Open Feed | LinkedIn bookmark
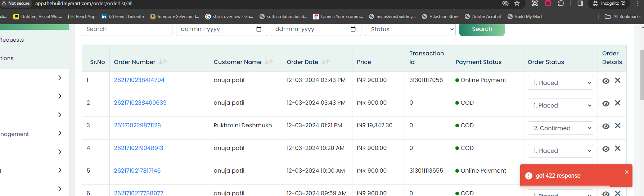 pyautogui.click(x=123, y=17)
